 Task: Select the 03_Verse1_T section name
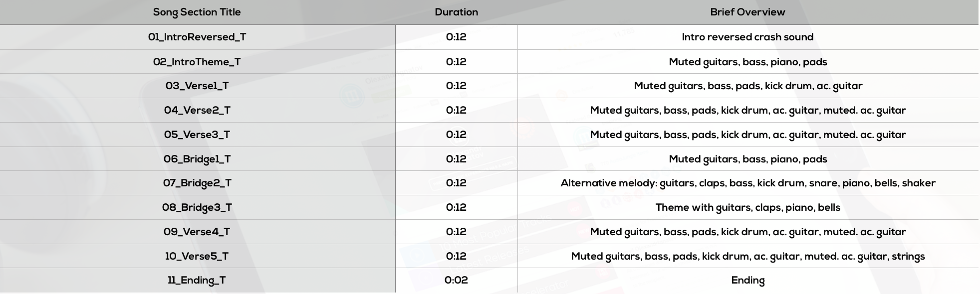(197, 86)
